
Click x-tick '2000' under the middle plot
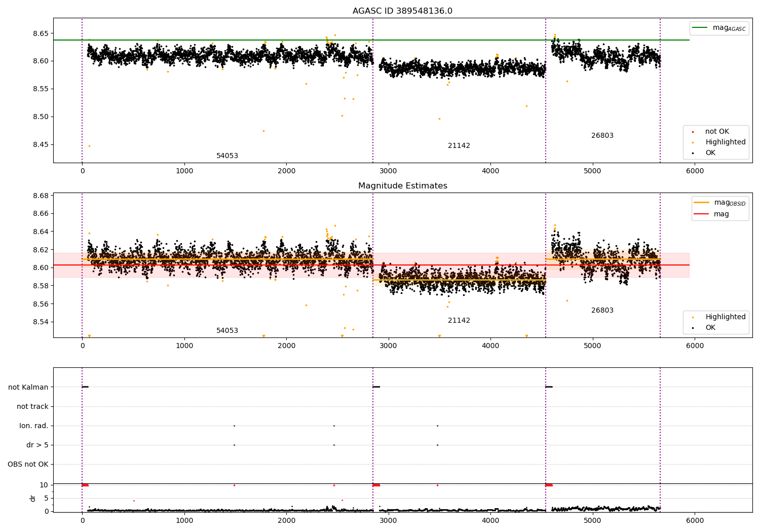[287, 346]
